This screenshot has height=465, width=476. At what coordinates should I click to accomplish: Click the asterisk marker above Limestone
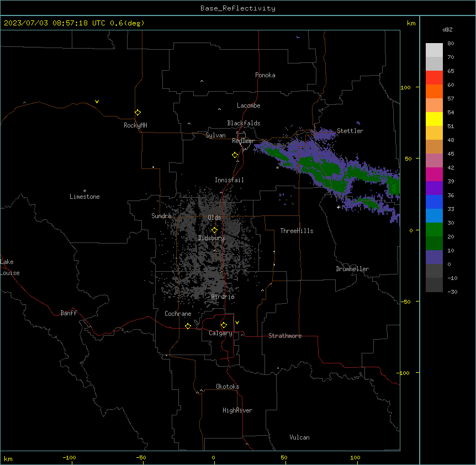coord(84,191)
